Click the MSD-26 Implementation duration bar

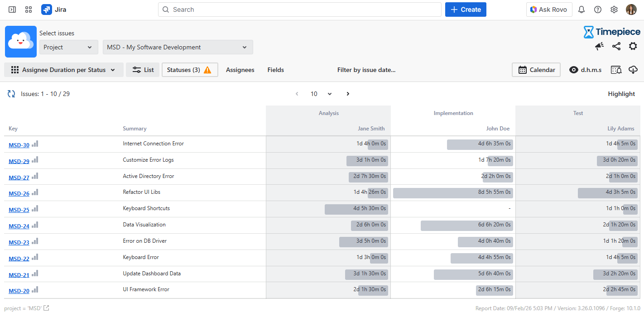tap(453, 192)
